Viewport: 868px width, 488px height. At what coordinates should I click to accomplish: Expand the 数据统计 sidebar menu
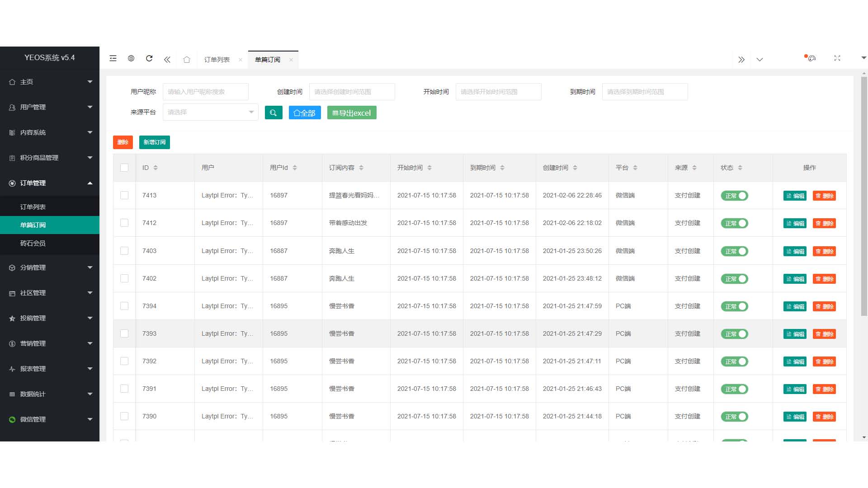point(50,394)
